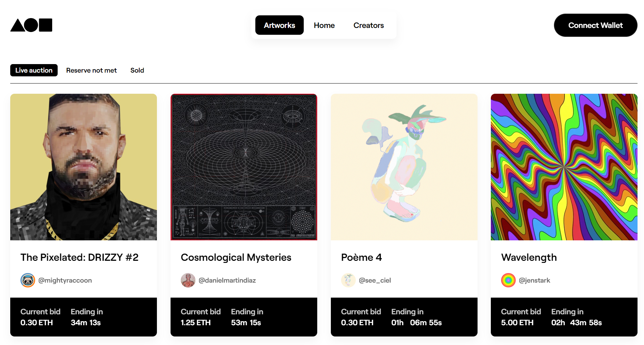Switch to Reserve not met filter

[91, 70]
